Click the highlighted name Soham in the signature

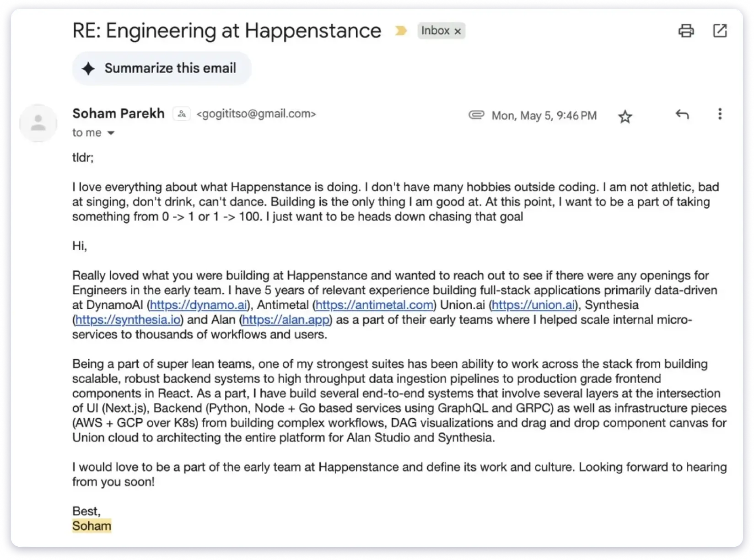pos(92,526)
